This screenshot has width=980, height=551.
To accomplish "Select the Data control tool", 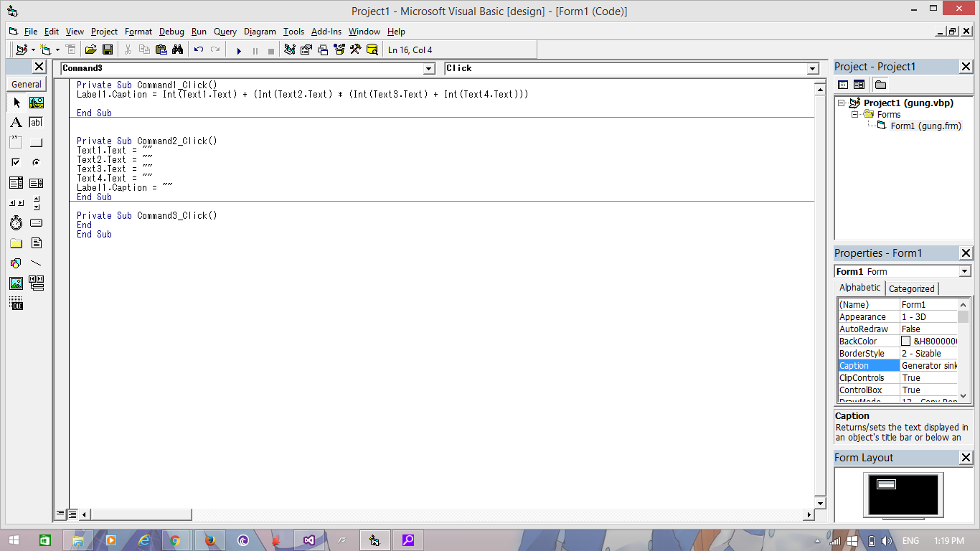I will 37,283.
